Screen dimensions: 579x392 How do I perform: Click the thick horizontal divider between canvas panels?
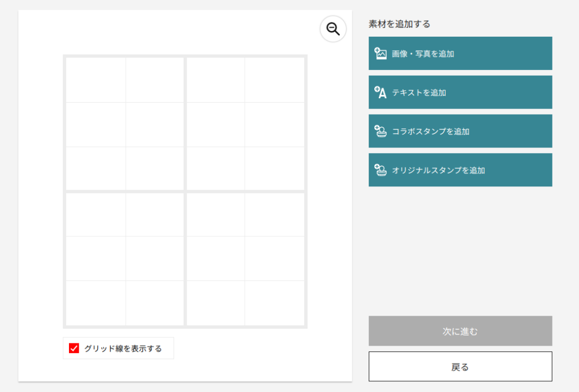coord(125,191)
